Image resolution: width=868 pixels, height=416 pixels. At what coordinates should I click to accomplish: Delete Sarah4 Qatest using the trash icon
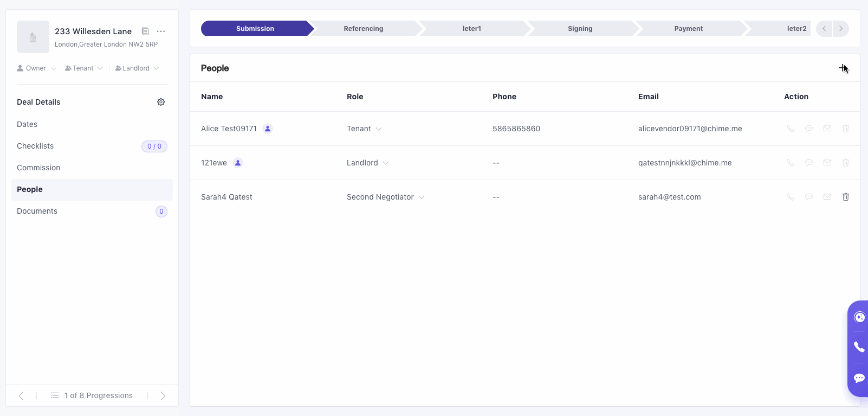click(845, 197)
